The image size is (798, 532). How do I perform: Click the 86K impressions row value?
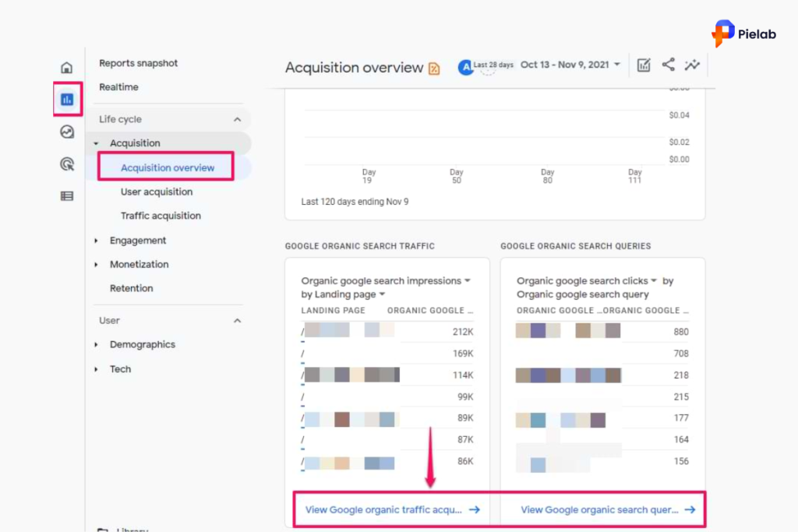[465, 461]
